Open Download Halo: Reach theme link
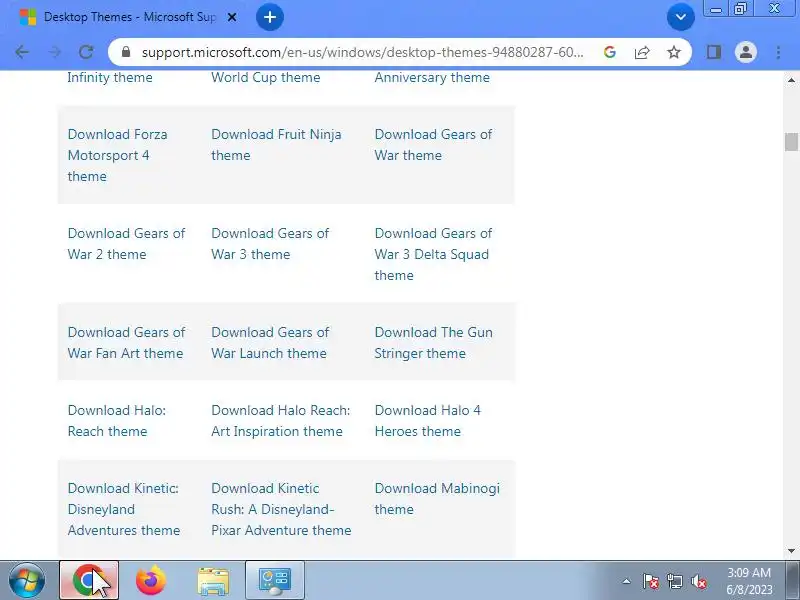 pyautogui.click(x=116, y=421)
